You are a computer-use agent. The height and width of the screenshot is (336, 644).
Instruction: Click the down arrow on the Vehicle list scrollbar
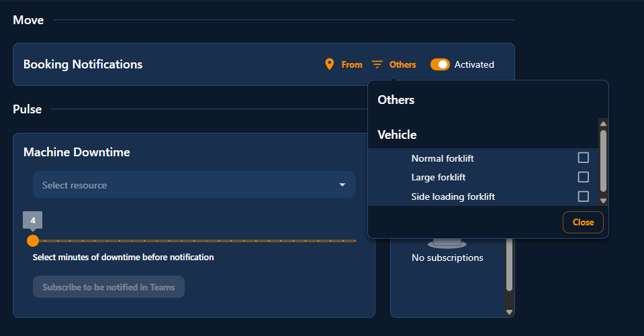coord(603,201)
